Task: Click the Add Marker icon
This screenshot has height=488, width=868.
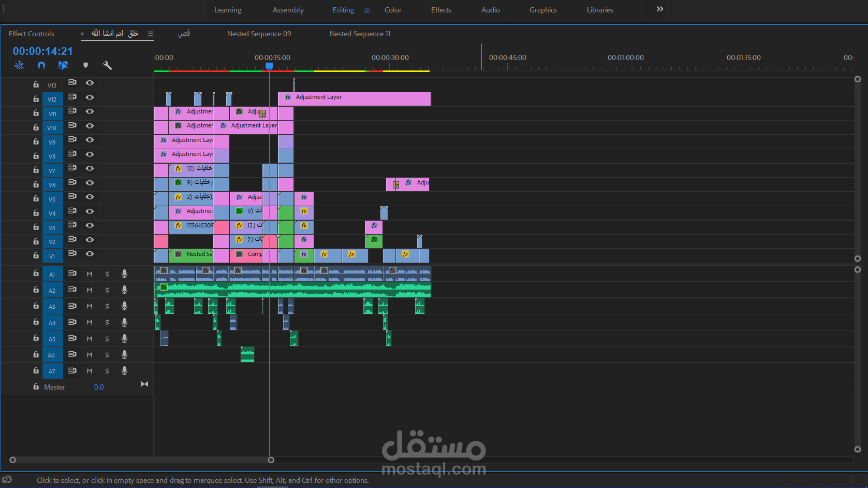Action: pyautogui.click(x=85, y=65)
